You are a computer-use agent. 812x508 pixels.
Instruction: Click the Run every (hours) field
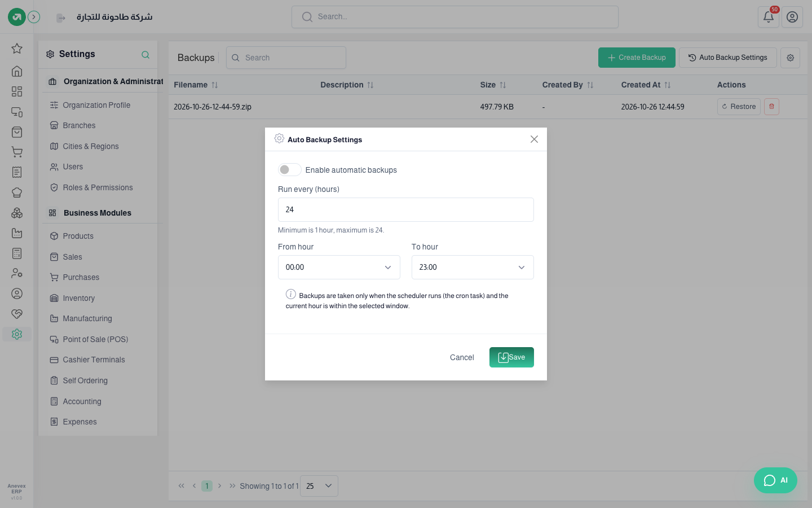pos(406,209)
